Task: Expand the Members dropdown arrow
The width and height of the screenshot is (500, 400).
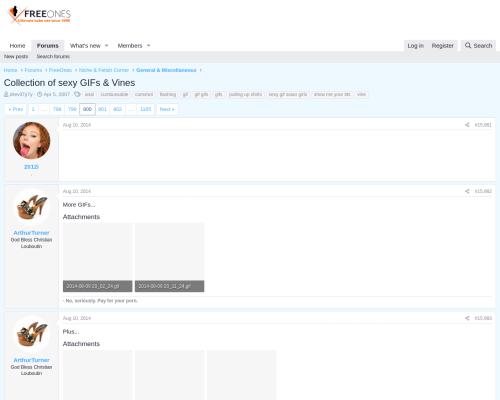Action: [149, 45]
